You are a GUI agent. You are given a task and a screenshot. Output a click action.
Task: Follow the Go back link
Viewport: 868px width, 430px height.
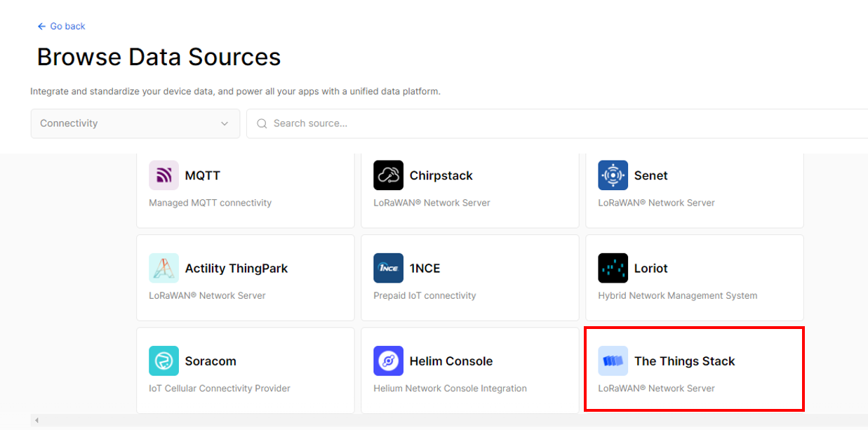(61, 26)
